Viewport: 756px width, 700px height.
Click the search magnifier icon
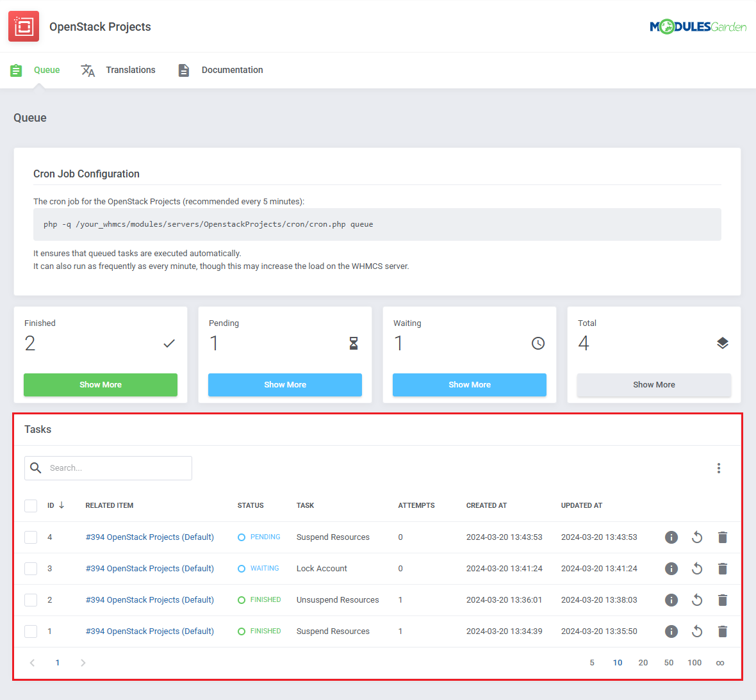tap(36, 468)
